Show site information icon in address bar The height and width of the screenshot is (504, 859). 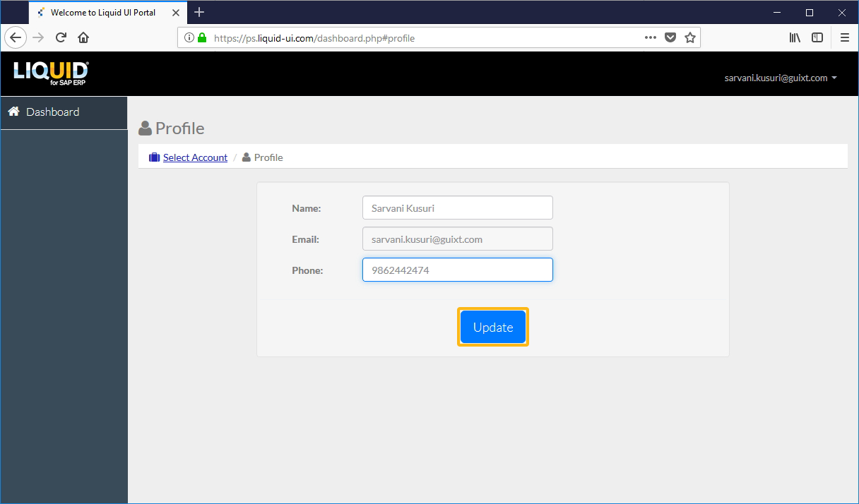(x=189, y=38)
